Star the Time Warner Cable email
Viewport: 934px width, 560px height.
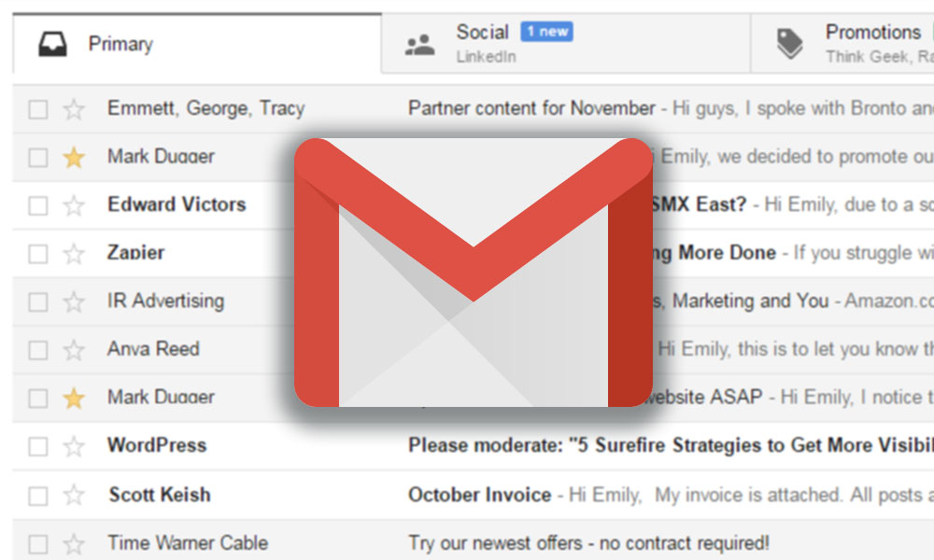(x=74, y=544)
